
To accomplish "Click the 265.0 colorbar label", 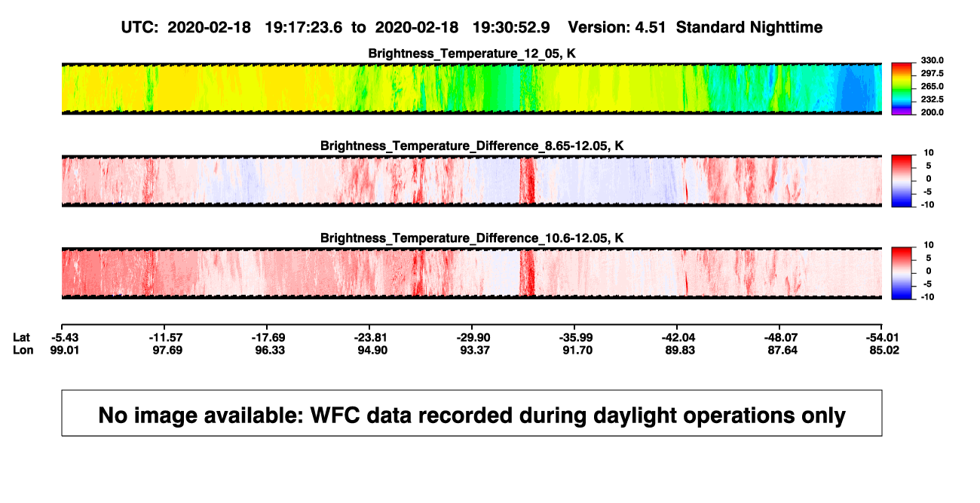I will (932, 87).
